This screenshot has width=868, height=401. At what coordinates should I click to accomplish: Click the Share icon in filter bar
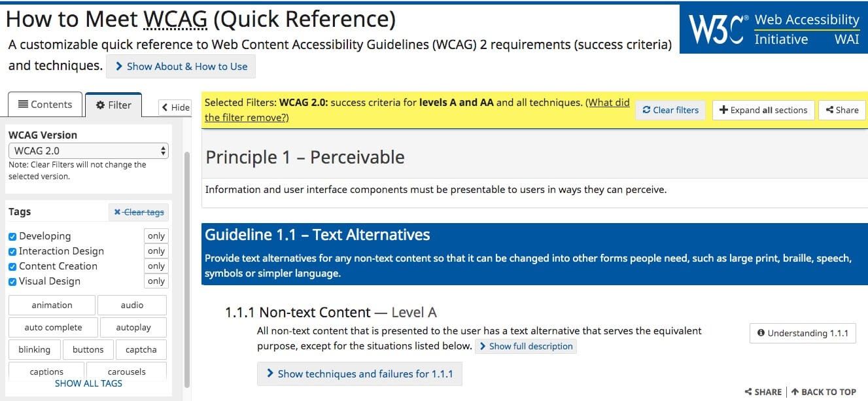[829, 110]
